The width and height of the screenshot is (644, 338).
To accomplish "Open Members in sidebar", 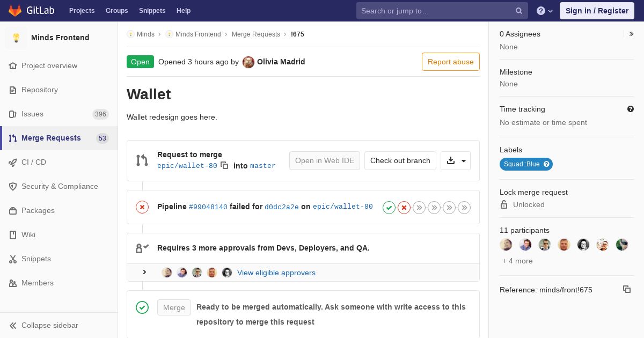I will [x=58, y=283].
